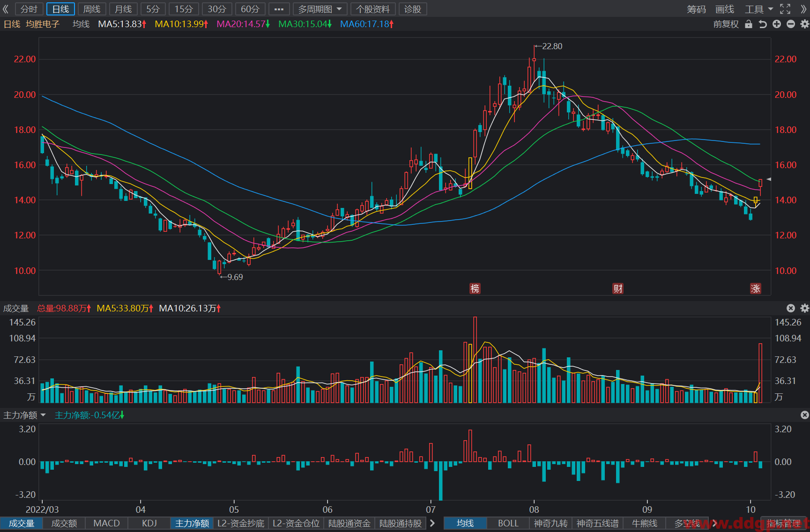Open the 工具 dropdown menu

pyautogui.click(x=759, y=9)
